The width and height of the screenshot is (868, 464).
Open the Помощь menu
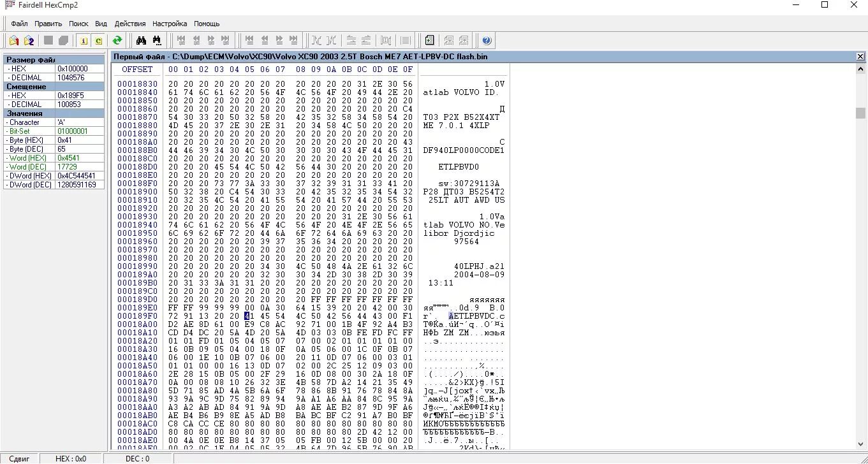click(x=207, y=24)
